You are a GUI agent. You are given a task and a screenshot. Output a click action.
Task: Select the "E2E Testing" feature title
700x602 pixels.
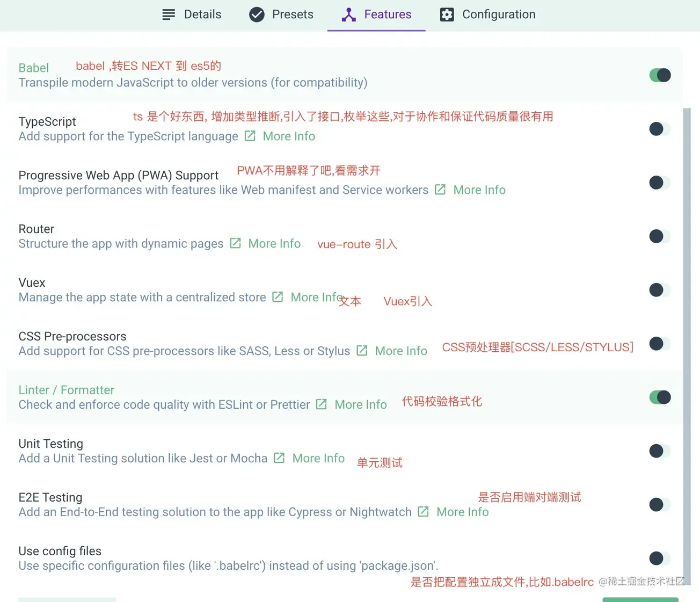coord(50,498)
